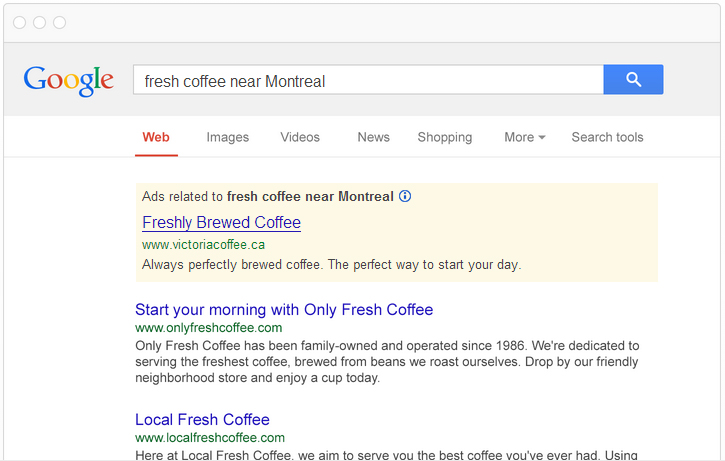Open Search tools options
725x461 pixels.
[x=608, y=137]
